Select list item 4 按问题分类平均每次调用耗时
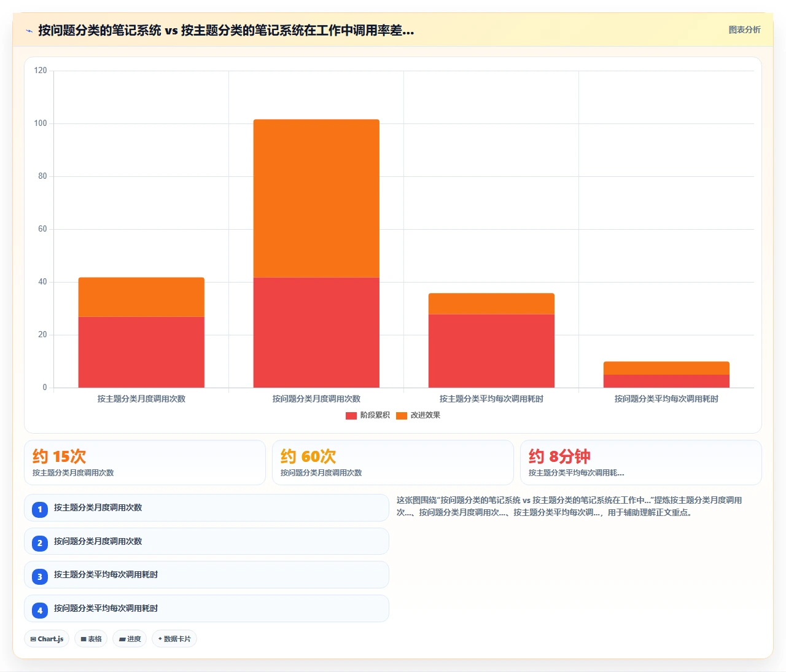 point(206,609)
